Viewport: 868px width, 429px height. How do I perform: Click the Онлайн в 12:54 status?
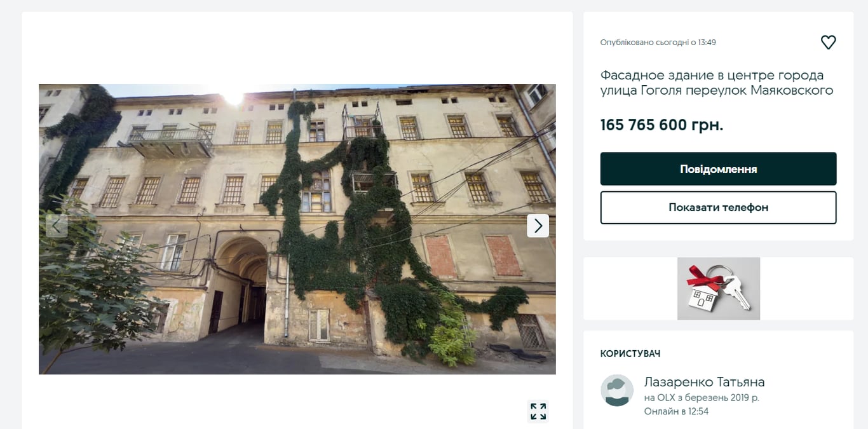click(676, 411)
